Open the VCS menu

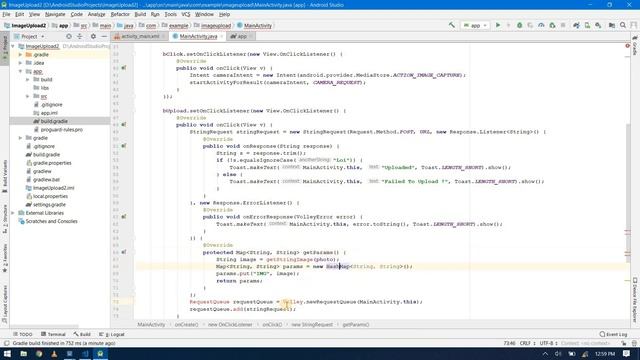(x=186, y=14)
